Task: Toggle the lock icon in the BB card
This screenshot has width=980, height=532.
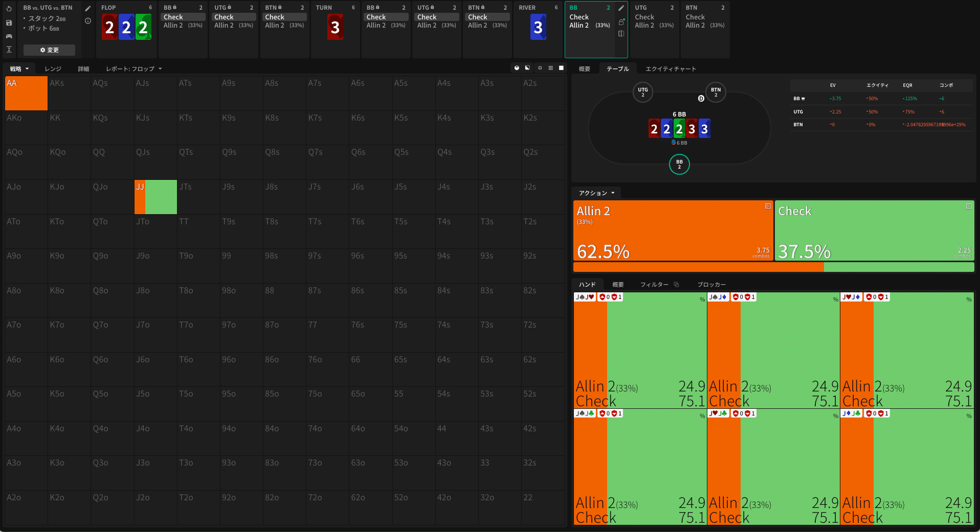Action: tap(621, 22)
